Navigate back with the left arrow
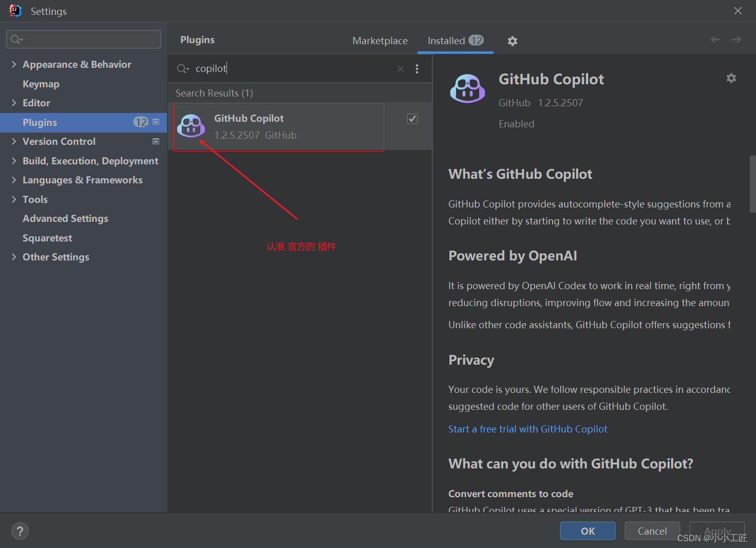This screenshot has width=756, height=548. point(715,40)
